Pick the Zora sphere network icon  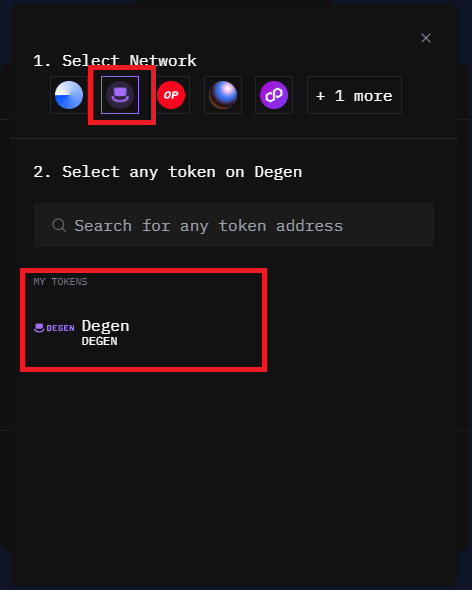223,95
